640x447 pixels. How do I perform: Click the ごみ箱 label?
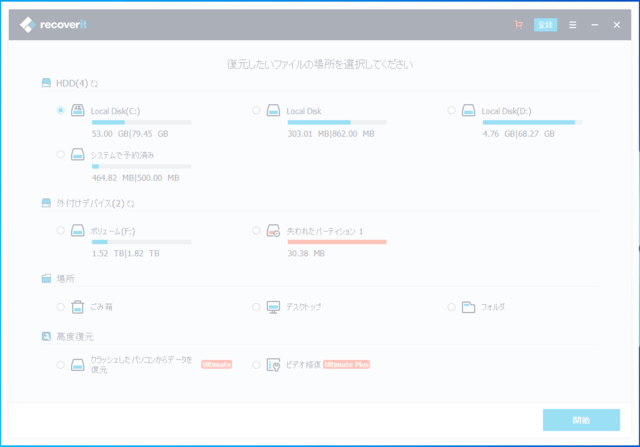[x=101, y=307]
